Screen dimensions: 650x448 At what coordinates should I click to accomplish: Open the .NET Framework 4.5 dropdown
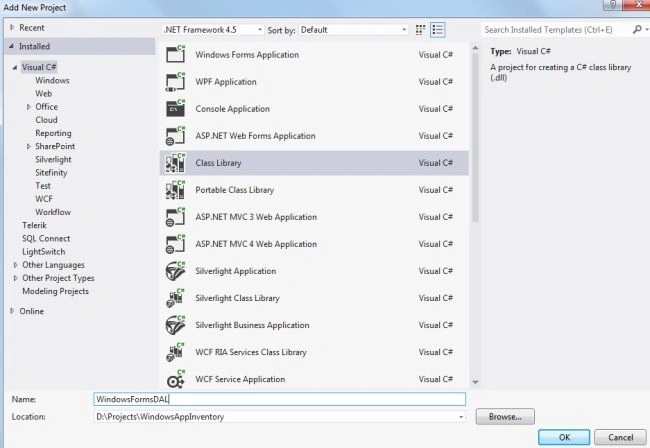[x=212, y=30]
